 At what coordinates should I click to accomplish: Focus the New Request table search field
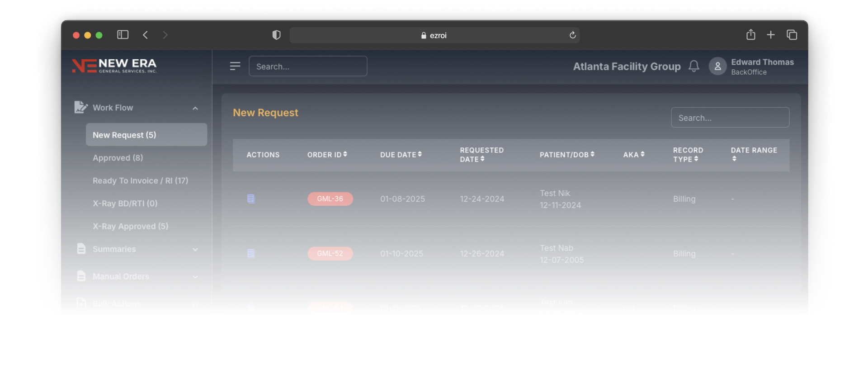pos(730,118)
